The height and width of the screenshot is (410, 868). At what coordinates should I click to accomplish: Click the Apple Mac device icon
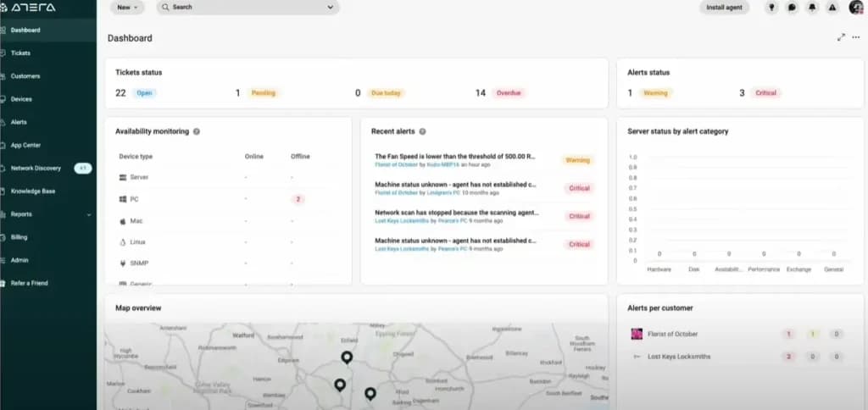(123, 221)
